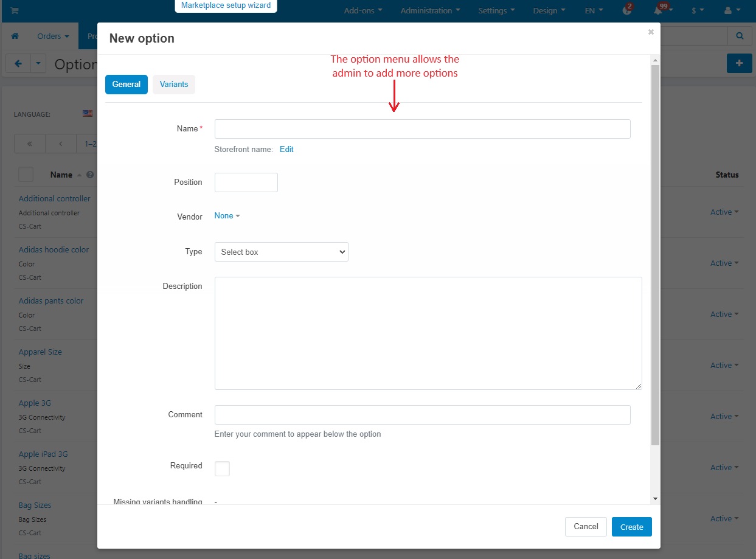Image resolution: width=756 pixels, height=559 pixels.
Task: Open Status dropdown for Adidas hoodie color
Action: 724,263
